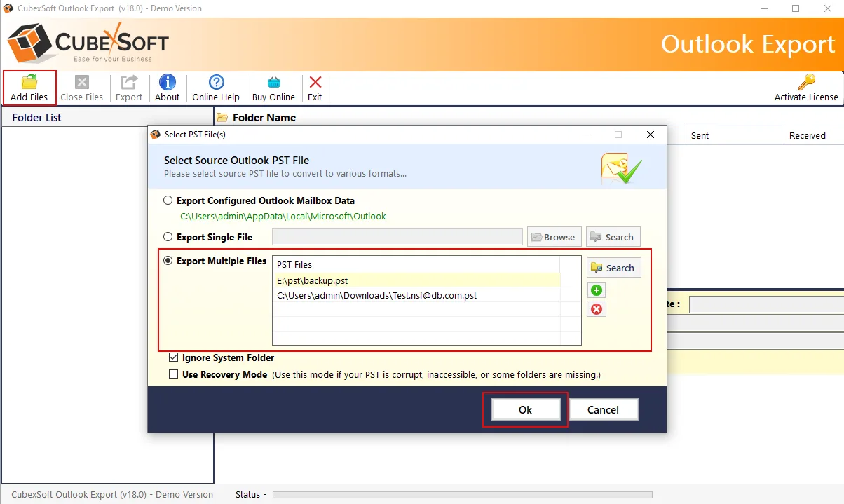Select the Export Single File radio button
Image resolution: width=844 pixels, height=504 pixels.
(x=168, y=237)
